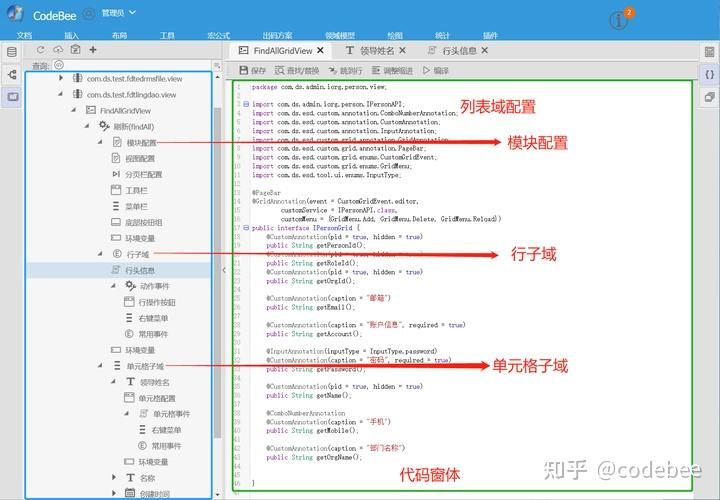Expand the 名称 tree node
This screenshot has height=500, width=720.
point(114,478)
